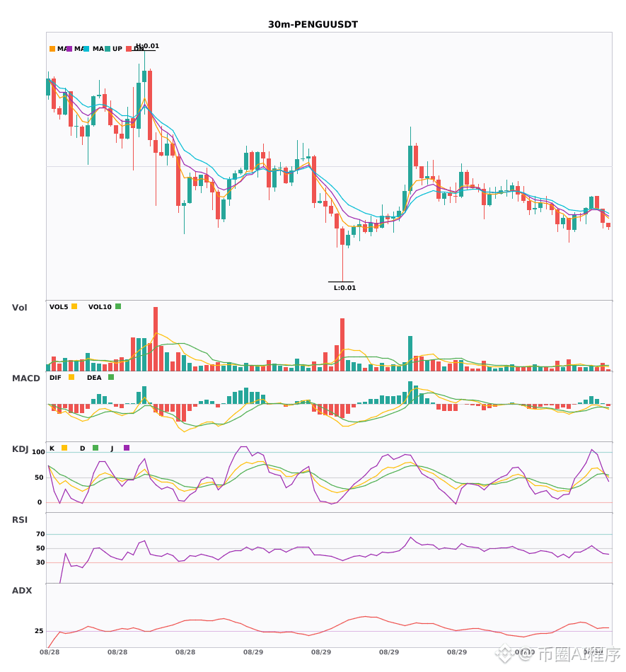Click the VOL5 legend text
This screenshot has width=626, height=672.
click(59, 307)
